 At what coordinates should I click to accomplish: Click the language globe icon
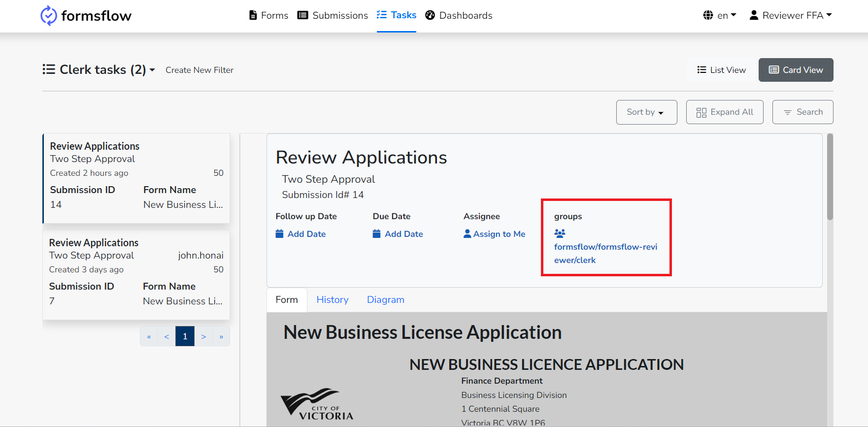coord(708,15)
